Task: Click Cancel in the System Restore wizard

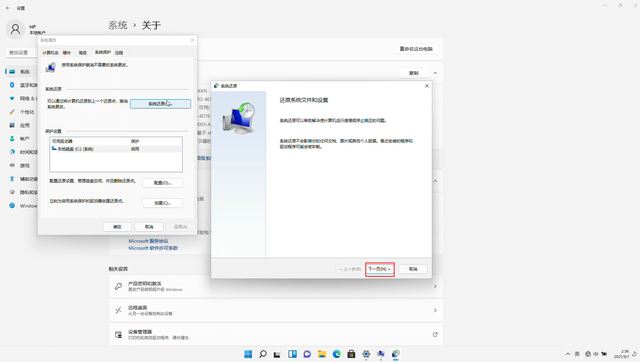Action: pos(413,269)
